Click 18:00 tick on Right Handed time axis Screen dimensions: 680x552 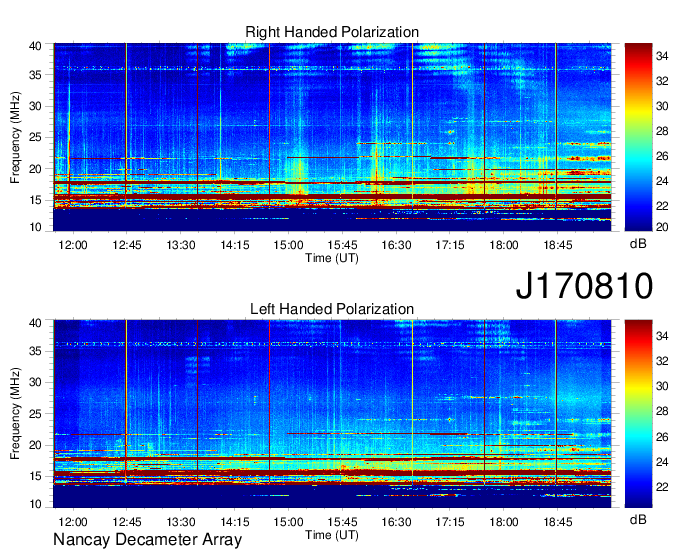click(504, 245)
